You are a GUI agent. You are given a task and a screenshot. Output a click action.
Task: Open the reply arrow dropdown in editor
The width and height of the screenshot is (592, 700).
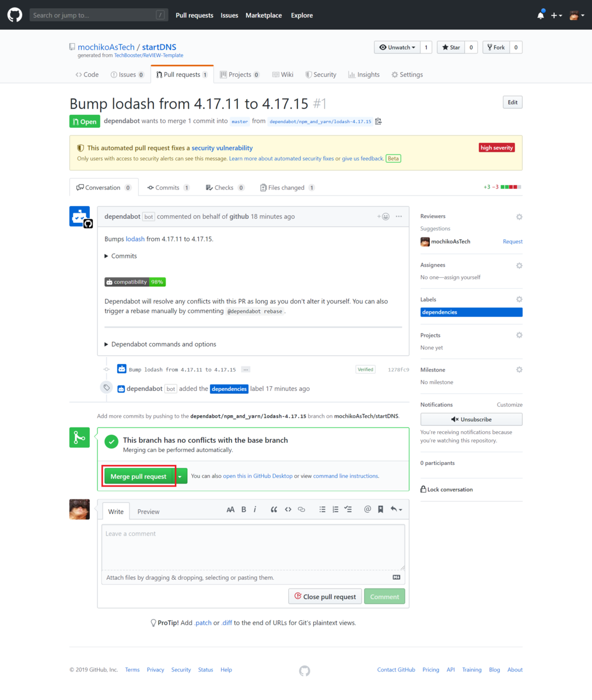tap(396, 509)
